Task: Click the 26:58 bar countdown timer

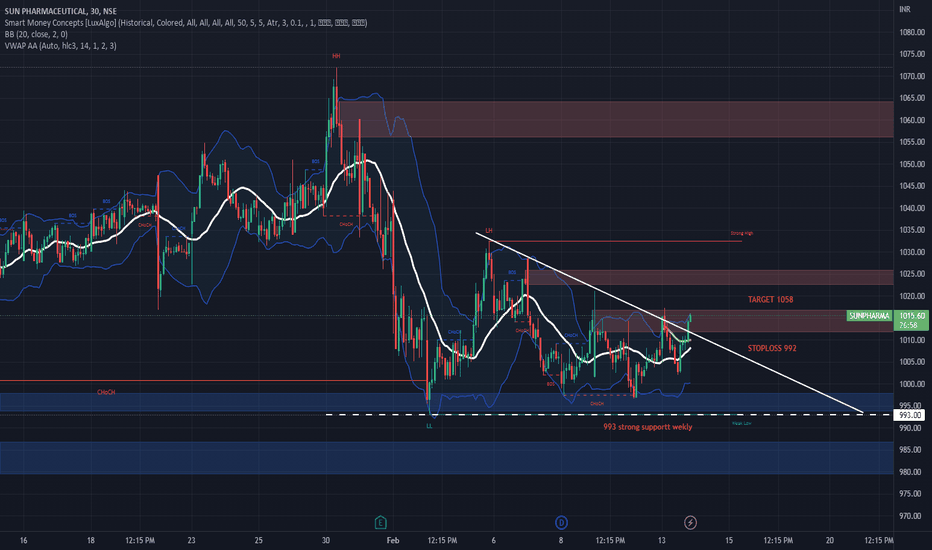Action: tap(908, 325)
